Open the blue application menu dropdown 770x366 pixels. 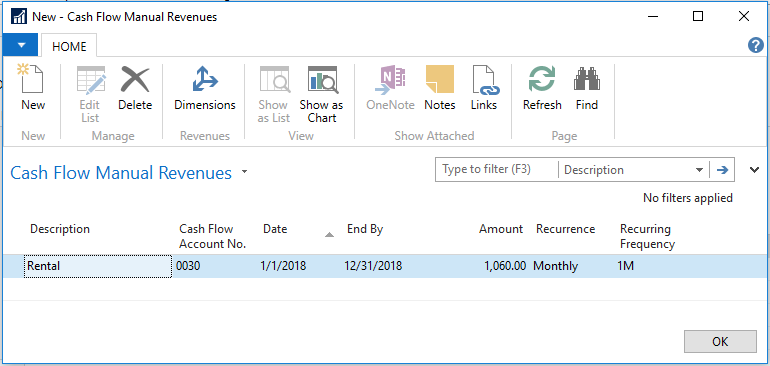pos(20,45)
